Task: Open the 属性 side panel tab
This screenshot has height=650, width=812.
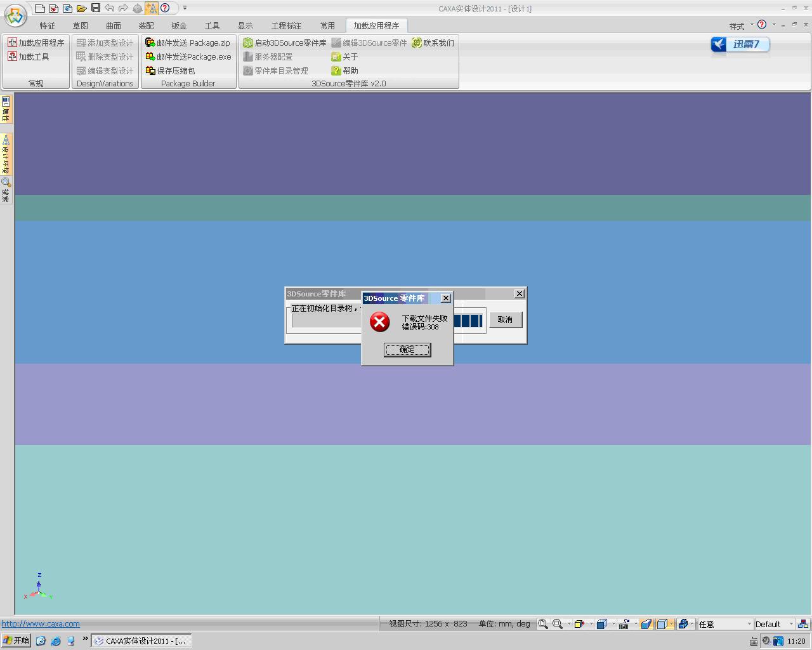Action: 6,109
